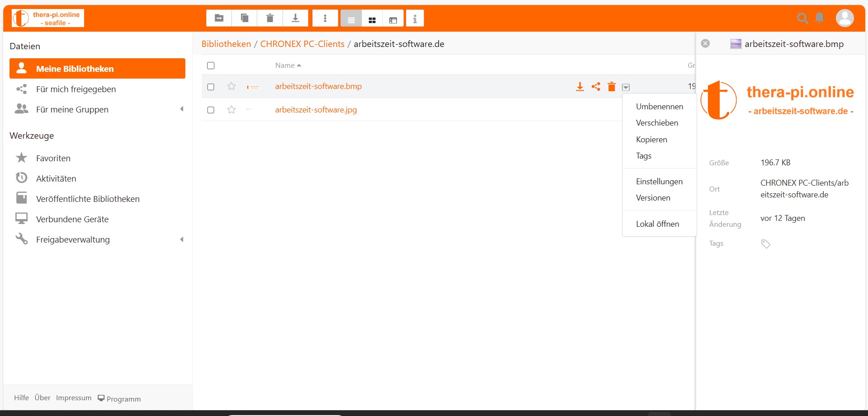The height and width of the screenshot is (416, 868).
Task: Open Für mich freigegeben in sidebar
Action: point(97,89)
